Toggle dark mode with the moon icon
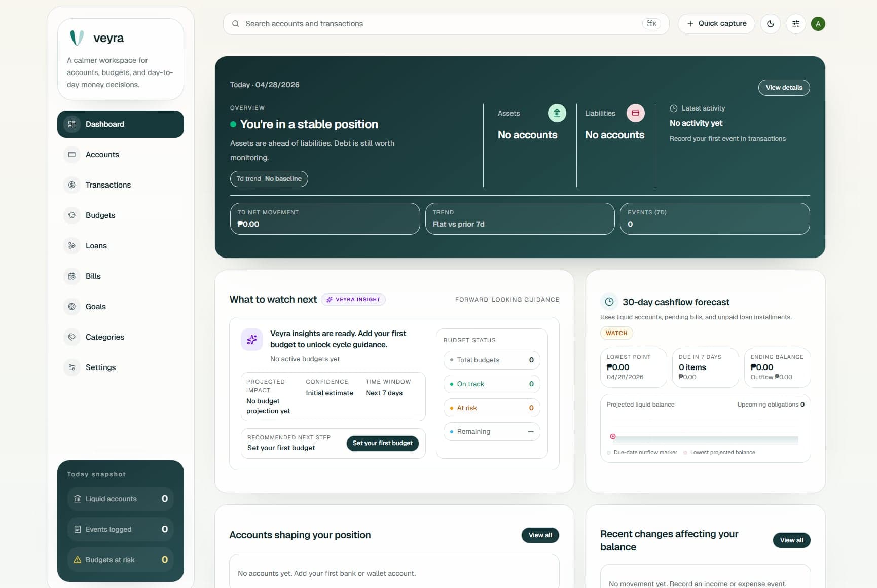The height and width of the screenshot is (588, 877). (770, 24)
